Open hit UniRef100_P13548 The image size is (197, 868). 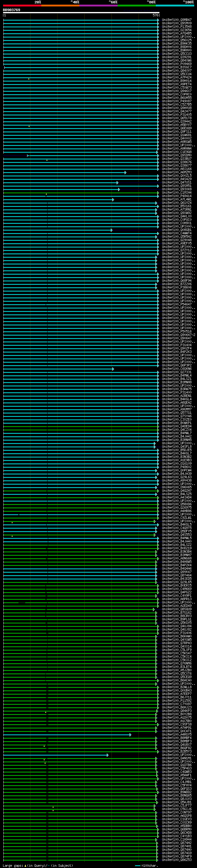[177, 26]
